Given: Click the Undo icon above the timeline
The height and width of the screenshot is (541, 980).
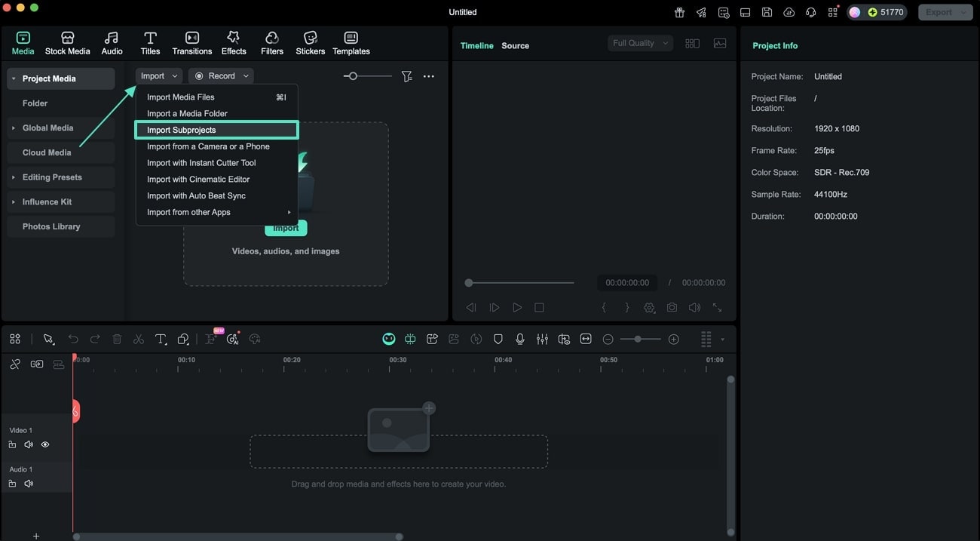Looking at the screenshot, I should point(73,338).
